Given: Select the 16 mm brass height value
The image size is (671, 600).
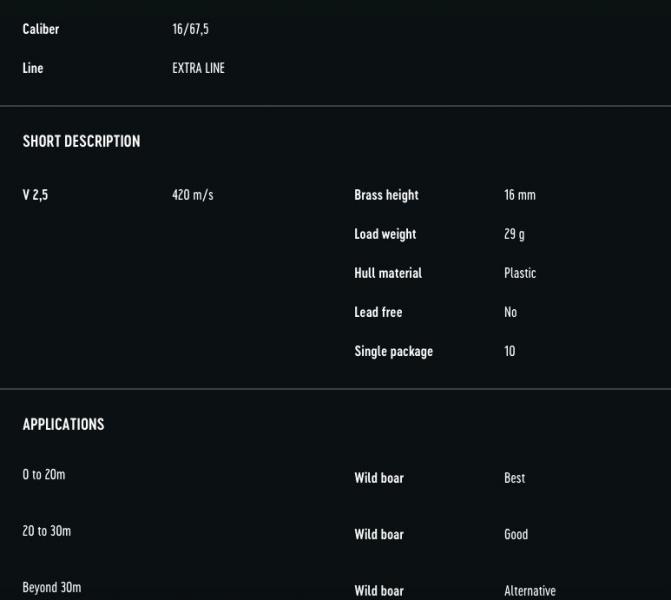Looking at the screenshot, I should 519,195.
